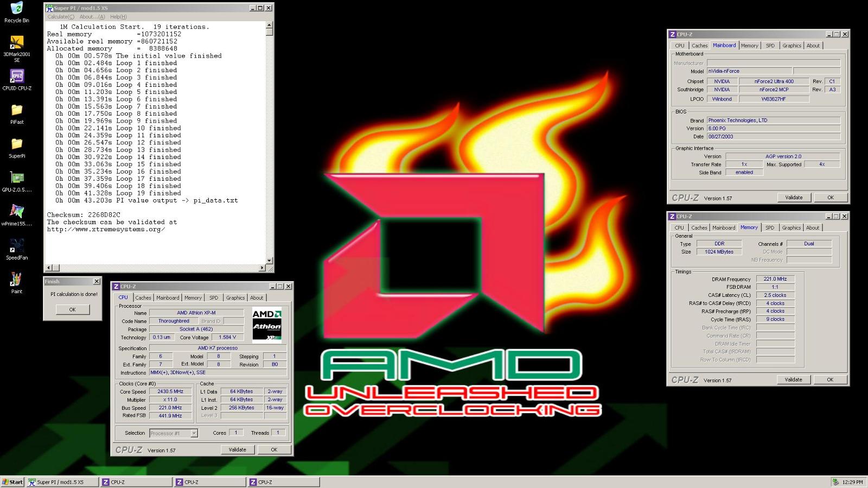Select Caches tab in Mainboard CPU-Z window

700,46
